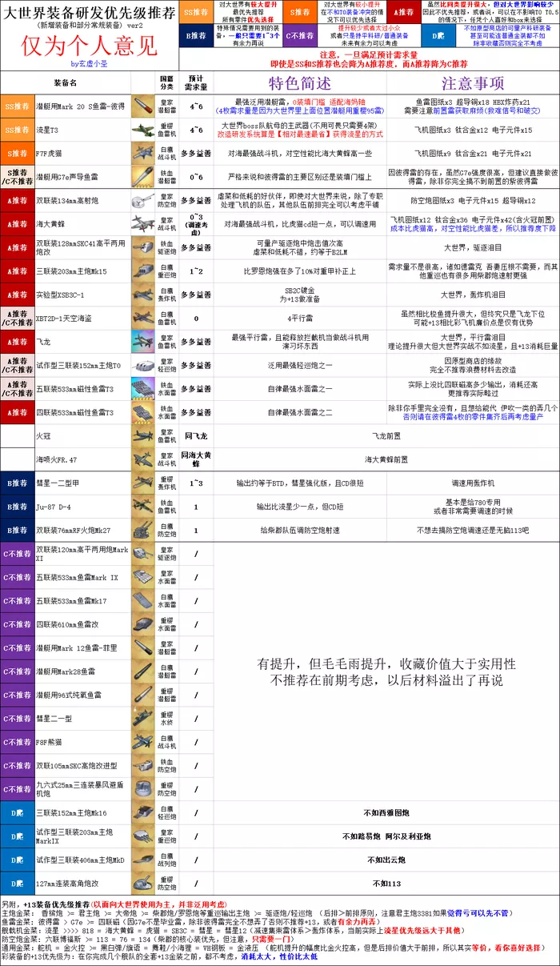Click the 装备名 column header
Image resolution: width=560 pixels, height=966 pixels.
tap(66, 83)
